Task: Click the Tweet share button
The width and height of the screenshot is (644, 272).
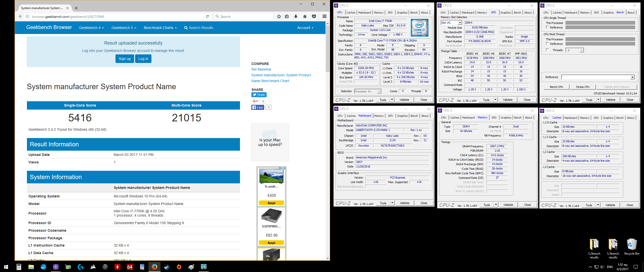Action: click(x=259, y=95)
